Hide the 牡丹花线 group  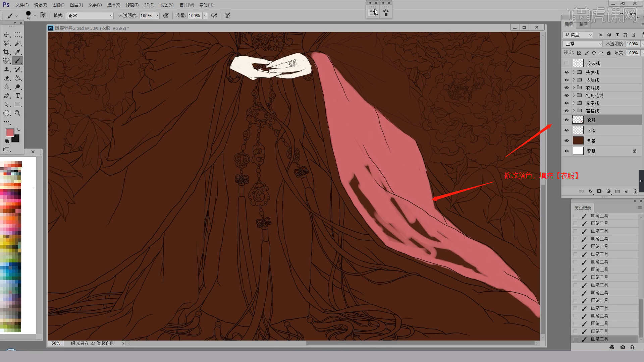567,96
